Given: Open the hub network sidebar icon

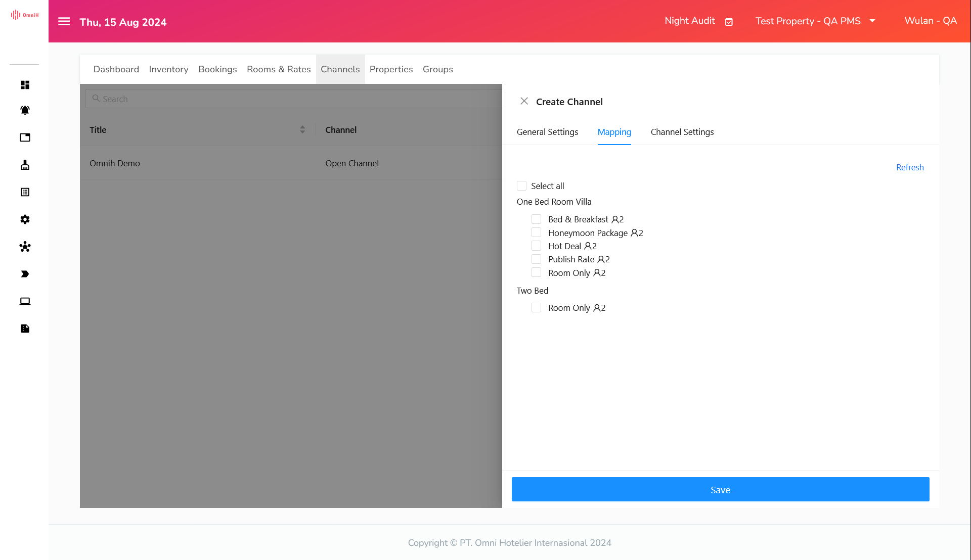Looking at the screenshot, I should (x=25, y=247).
